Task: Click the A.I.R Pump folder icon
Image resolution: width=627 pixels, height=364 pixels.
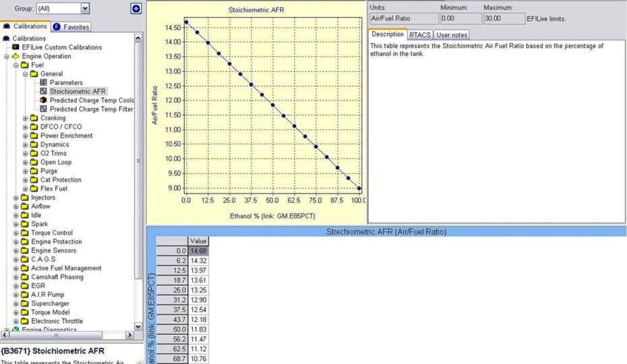Action: coord(25,295)
